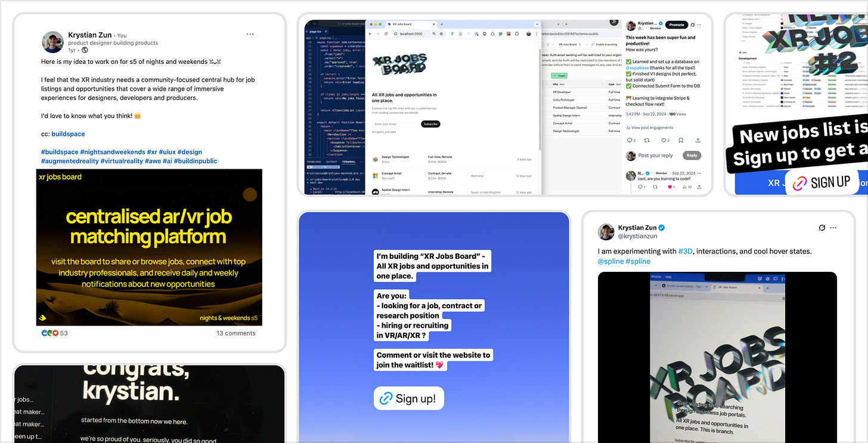
Task: Switch to the PROBLEMS panel tab
Action: [x=314, y=162]
